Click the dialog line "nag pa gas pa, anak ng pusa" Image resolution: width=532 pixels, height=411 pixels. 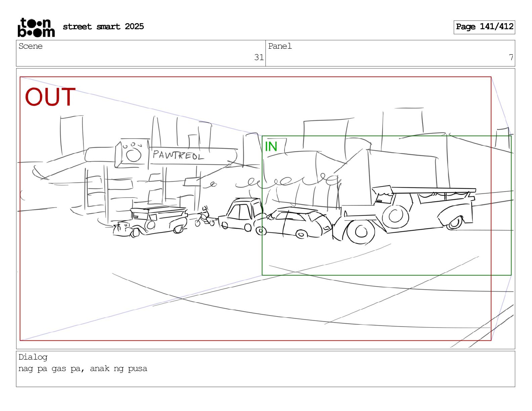[83, 369]
